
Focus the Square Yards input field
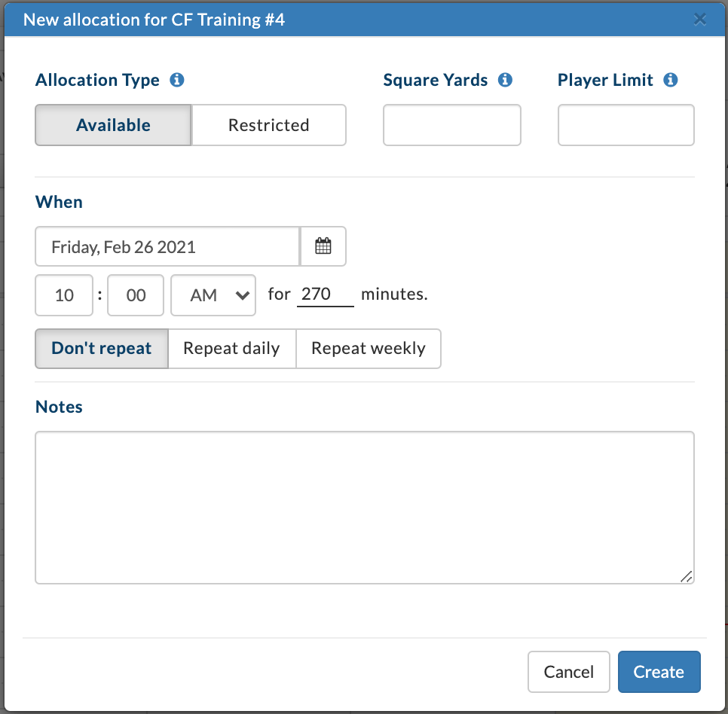(x=451, y=125)
